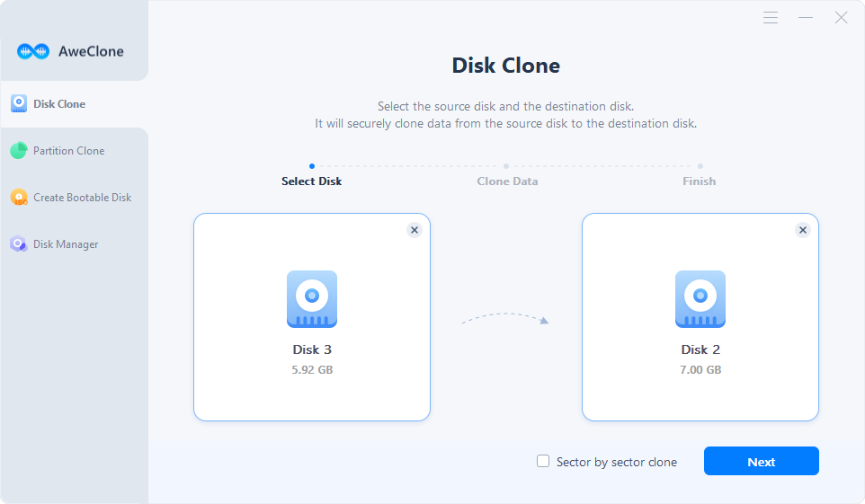The image size is (865, 504).
Task: Click the 7.00 GB size text
Action: [x=700, y=370]
